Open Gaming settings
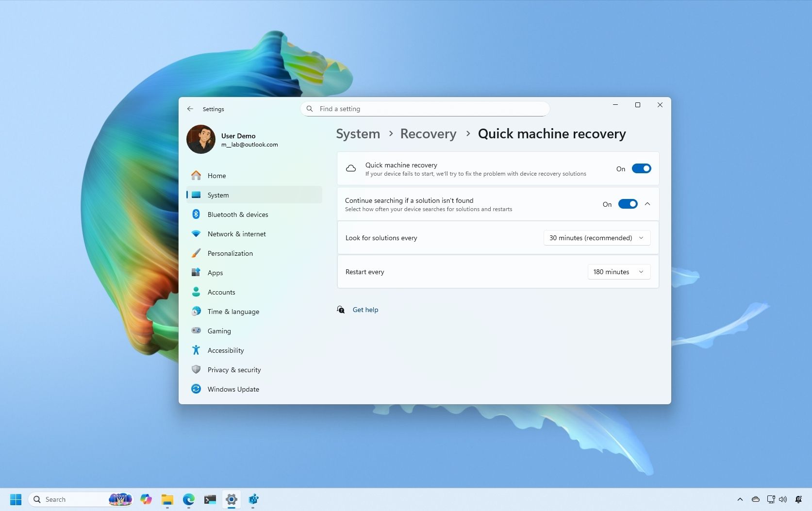 pyautogui.click(x=219, y=330)
